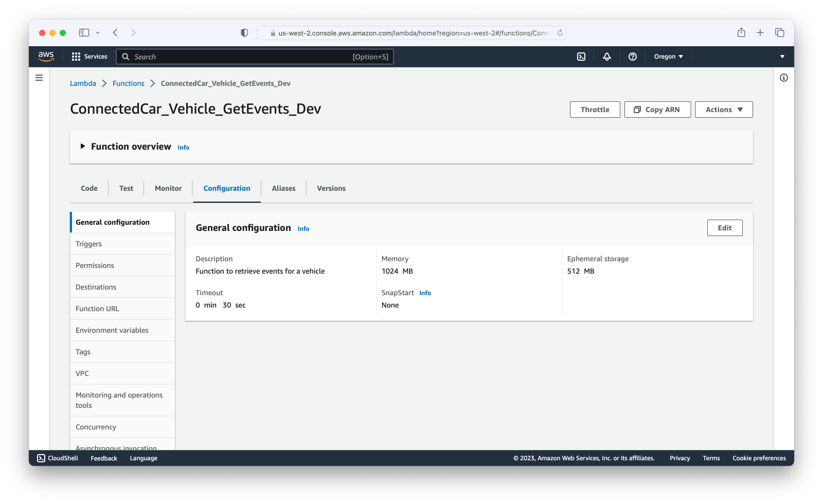This screenshot has height=504, width=823.
Task: Edit the General configuration
Action: point(725,228)
